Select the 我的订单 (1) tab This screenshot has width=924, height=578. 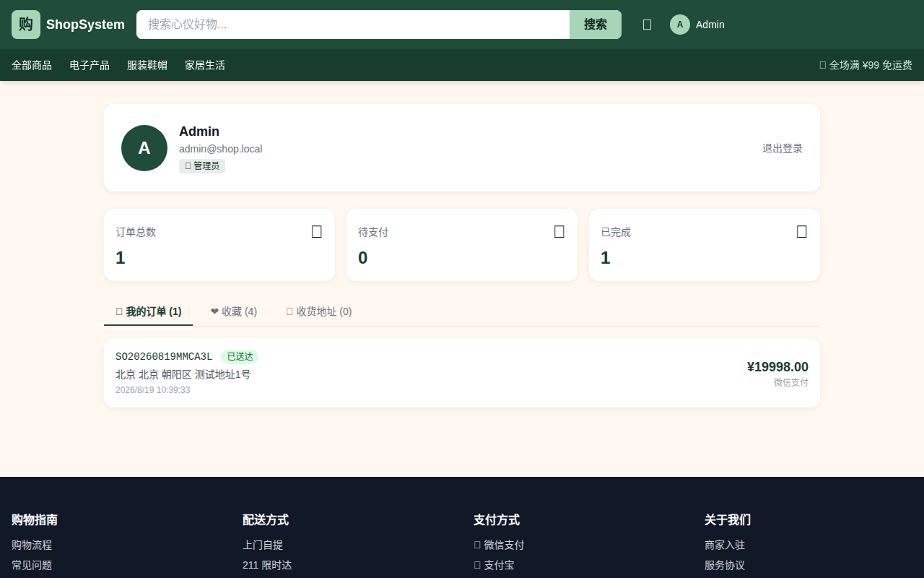(149, 311)
